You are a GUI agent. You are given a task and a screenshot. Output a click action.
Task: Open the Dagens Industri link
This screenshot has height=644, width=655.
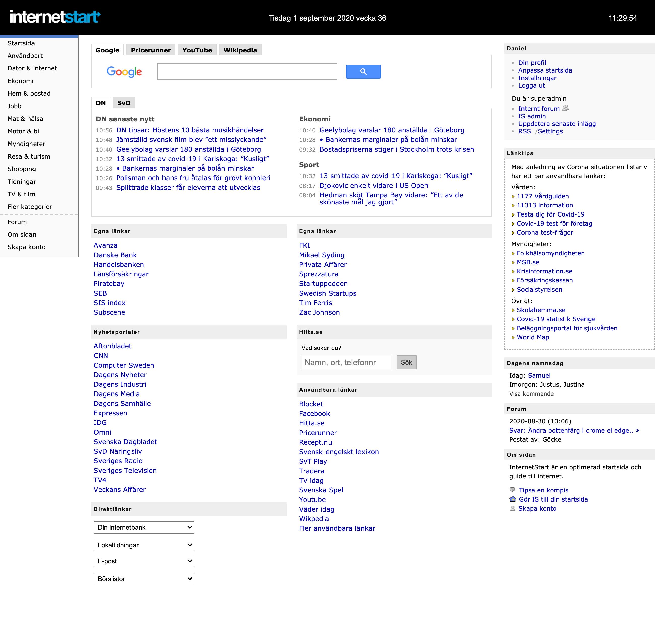pyautogui.click(x=120, y=384)
